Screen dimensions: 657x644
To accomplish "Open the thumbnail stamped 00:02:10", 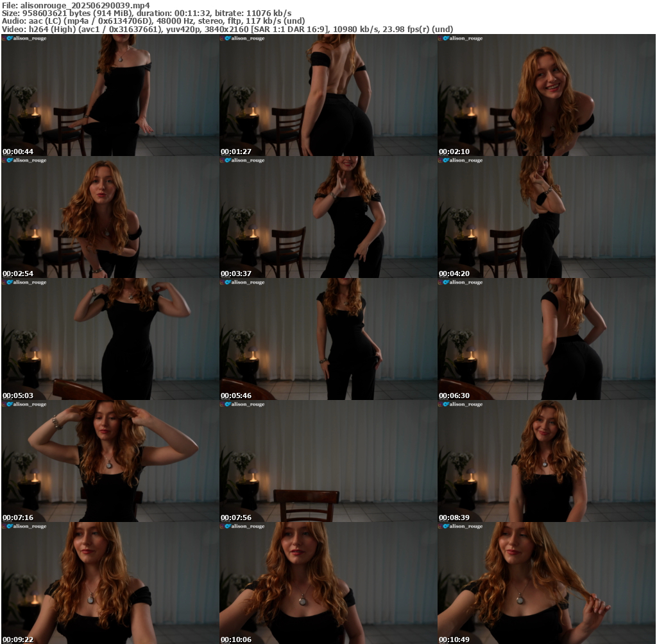I will [547, 95].
